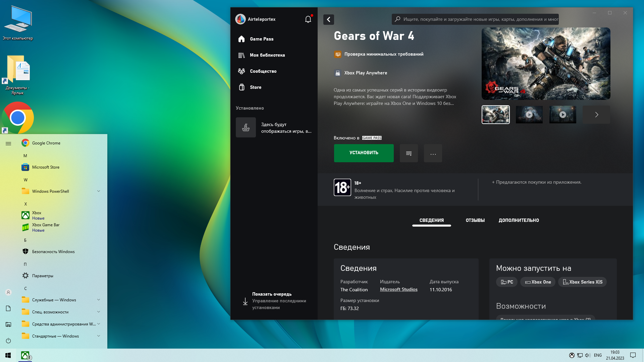Screen dimensions: 644x362
Task: Click the Xbox icon on taskbar
Action: [25, 355]
